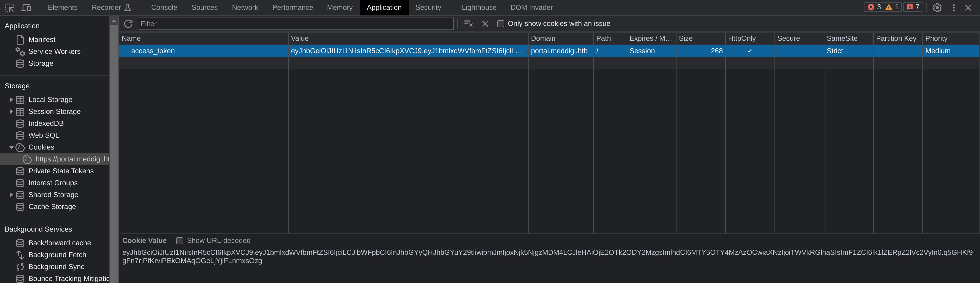Switch to the Network tab
This screenshot has width=980, height=283.
tap(245, 8)
